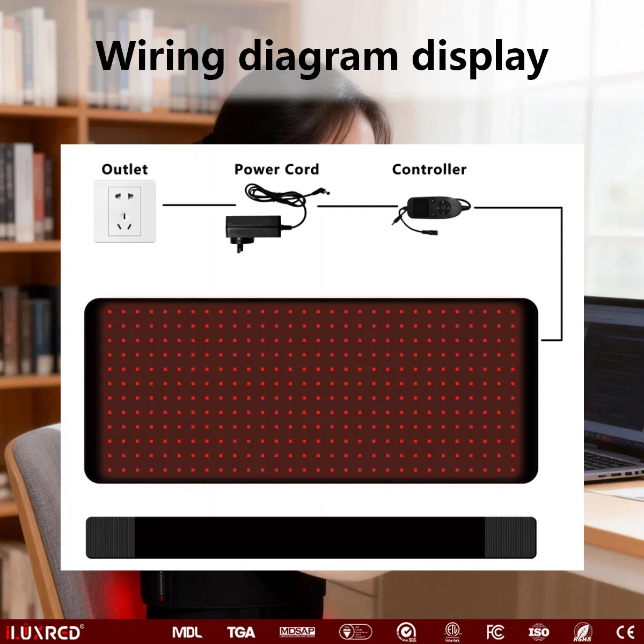Select the Controller label

[429, 170]
